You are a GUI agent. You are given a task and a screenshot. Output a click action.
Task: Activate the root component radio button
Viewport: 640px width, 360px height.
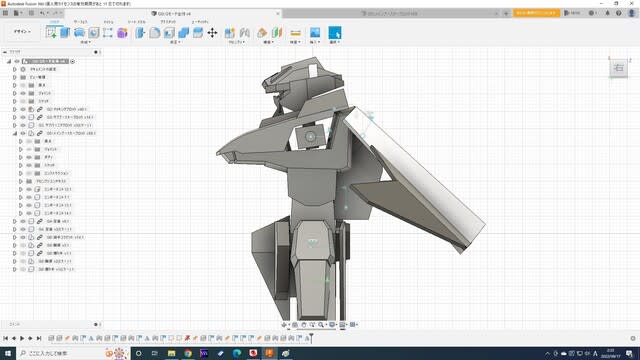click(x=73, y=61)
